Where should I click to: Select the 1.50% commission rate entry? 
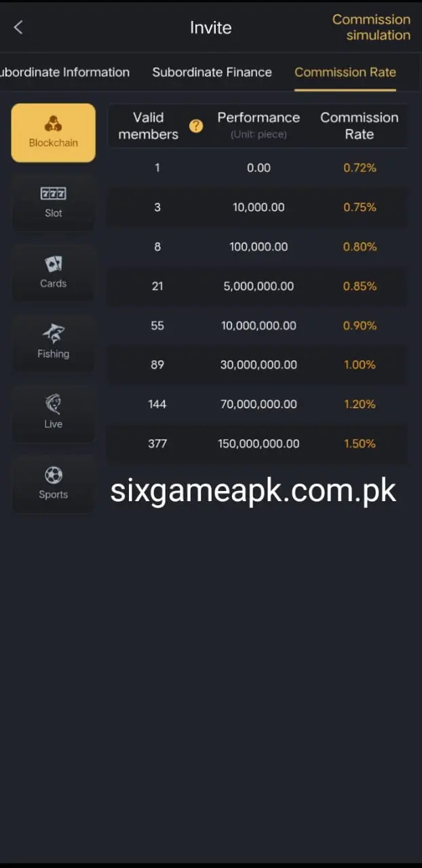[x=360, y=443]
